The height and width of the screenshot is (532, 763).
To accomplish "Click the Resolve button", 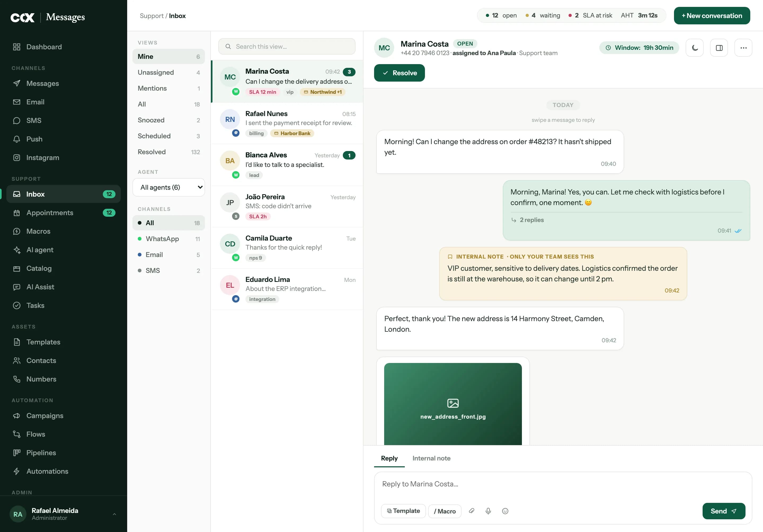I will coord(399,73).
